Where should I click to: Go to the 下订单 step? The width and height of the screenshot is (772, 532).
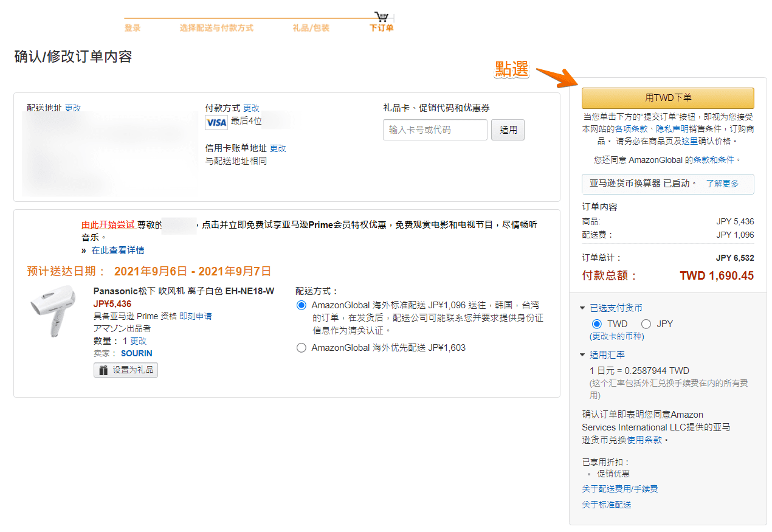(382, 28)
